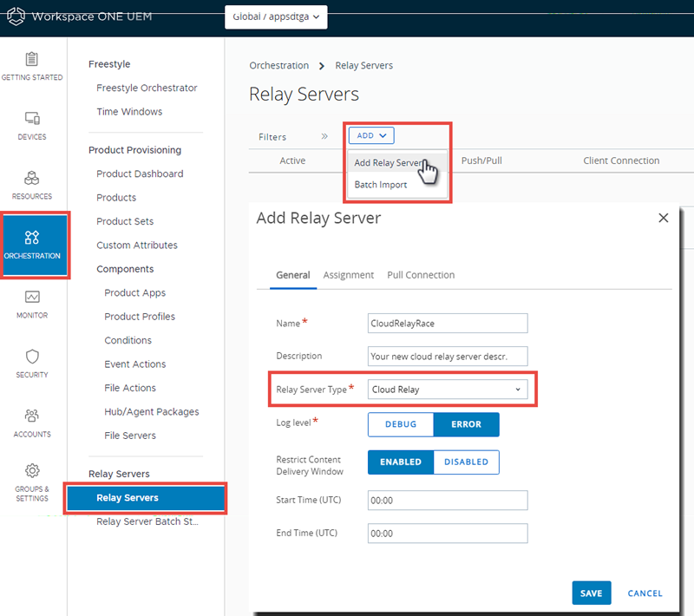The height and width of the screenshot is (616, 694).
Task: Open Product Apps under Components
Action: [x=134, y=293]
